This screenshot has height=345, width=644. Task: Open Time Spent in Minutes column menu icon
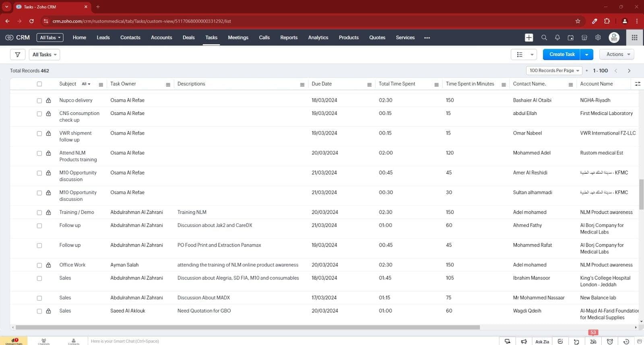[x=504, y=84]
